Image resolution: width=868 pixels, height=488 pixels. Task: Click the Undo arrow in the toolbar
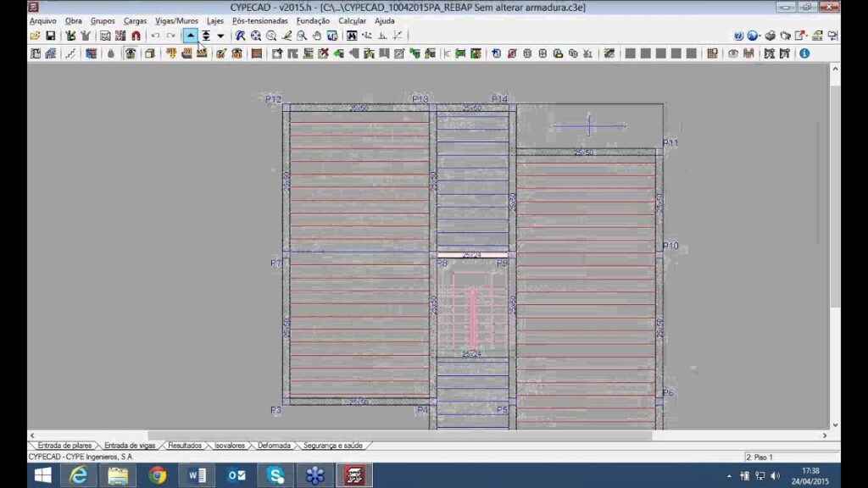click(155, 36)
